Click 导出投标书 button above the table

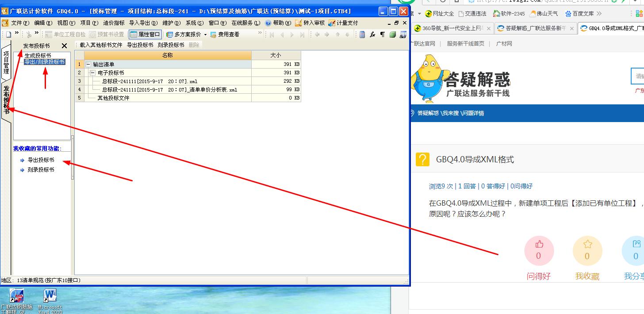click(x=140, y=45)
